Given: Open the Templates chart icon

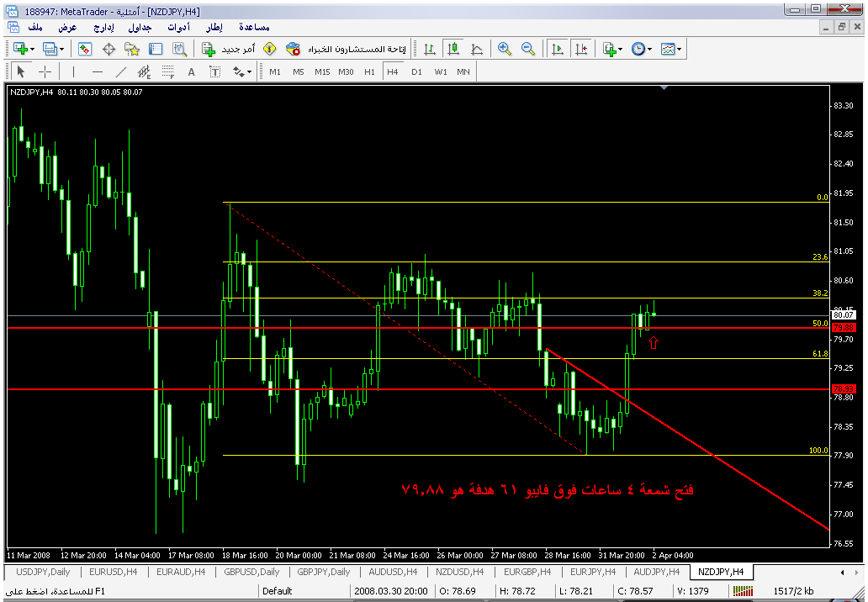Looking at the screenshot, I should (x=668, y=49).
